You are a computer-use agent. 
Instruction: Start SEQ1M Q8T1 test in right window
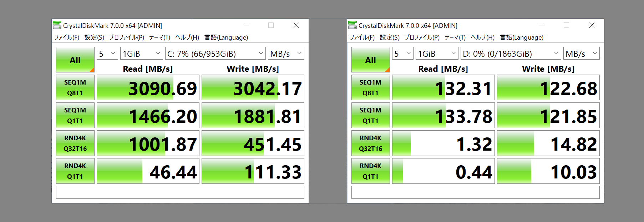point(371,87)
